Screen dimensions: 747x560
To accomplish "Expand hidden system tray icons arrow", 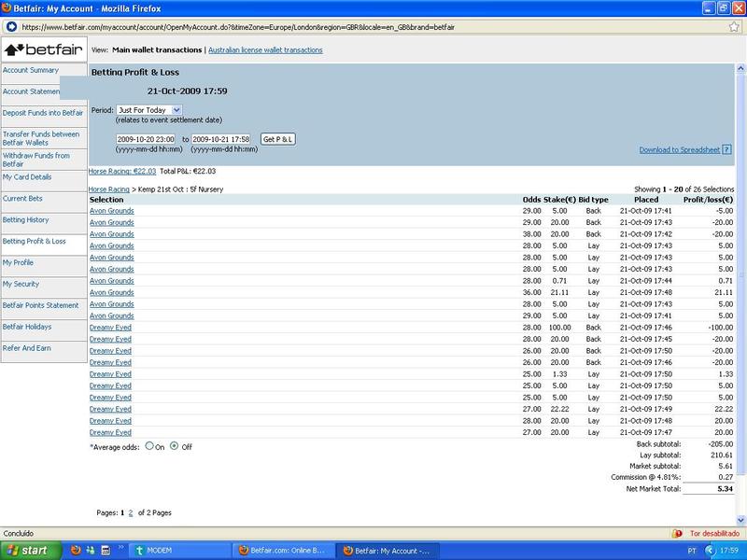I will point(710,551).
